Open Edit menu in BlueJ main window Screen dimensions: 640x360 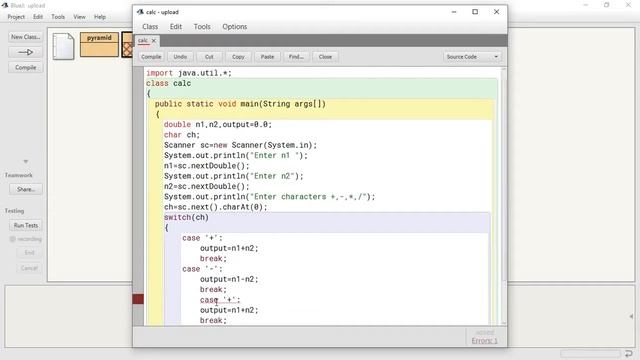point(38,17)
